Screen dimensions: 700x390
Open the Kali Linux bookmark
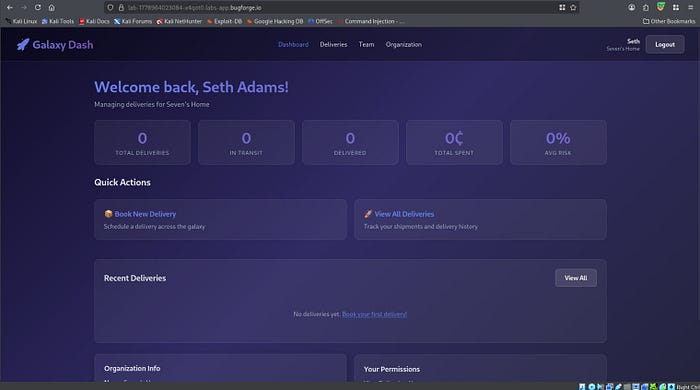(21, 21)
